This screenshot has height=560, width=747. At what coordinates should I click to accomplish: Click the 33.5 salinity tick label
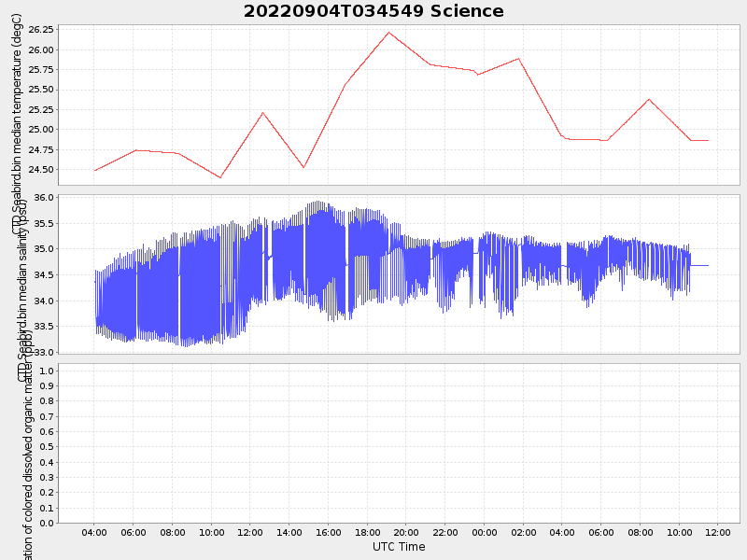[44, 327]
